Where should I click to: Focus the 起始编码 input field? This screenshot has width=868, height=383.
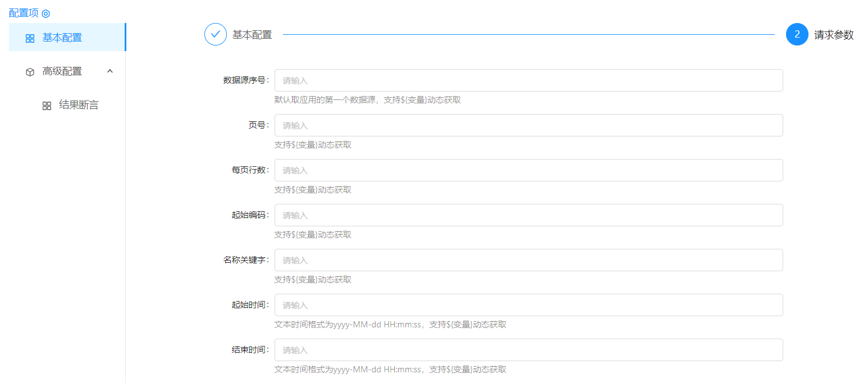[528, 215]
